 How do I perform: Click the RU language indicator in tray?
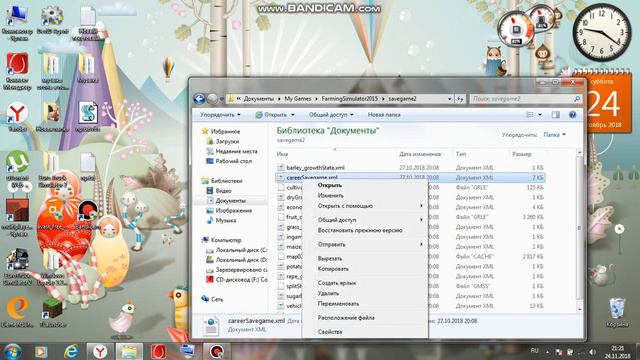click(x=534, y=351)
